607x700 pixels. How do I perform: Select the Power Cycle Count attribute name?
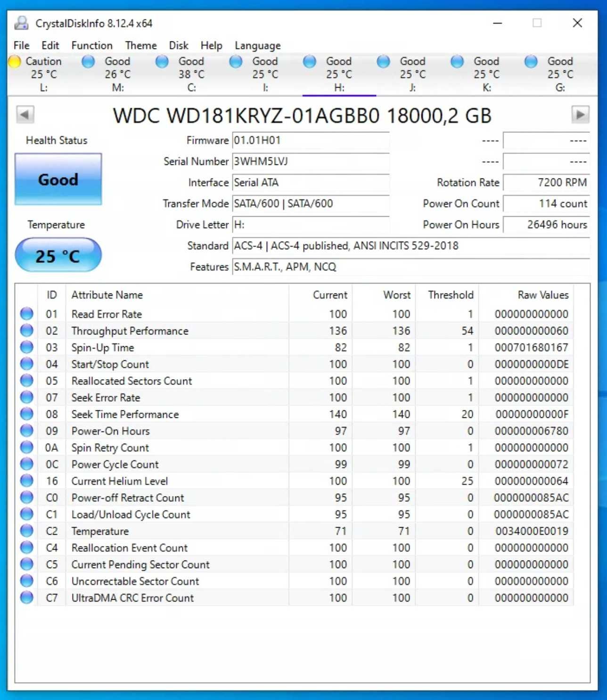coord(115,464)
